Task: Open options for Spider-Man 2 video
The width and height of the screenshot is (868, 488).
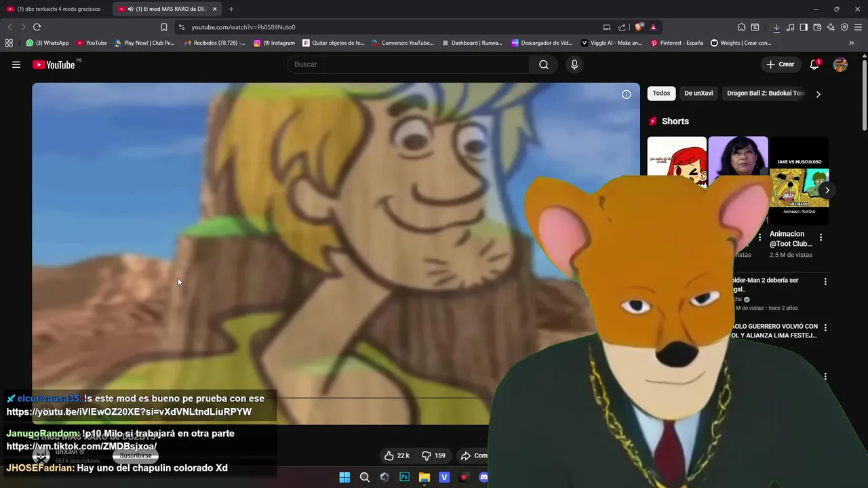Action: pos(825,281)
